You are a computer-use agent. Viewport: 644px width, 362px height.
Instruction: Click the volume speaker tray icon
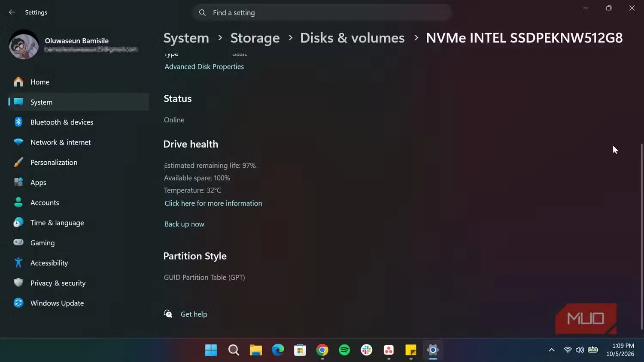[580, 350]
